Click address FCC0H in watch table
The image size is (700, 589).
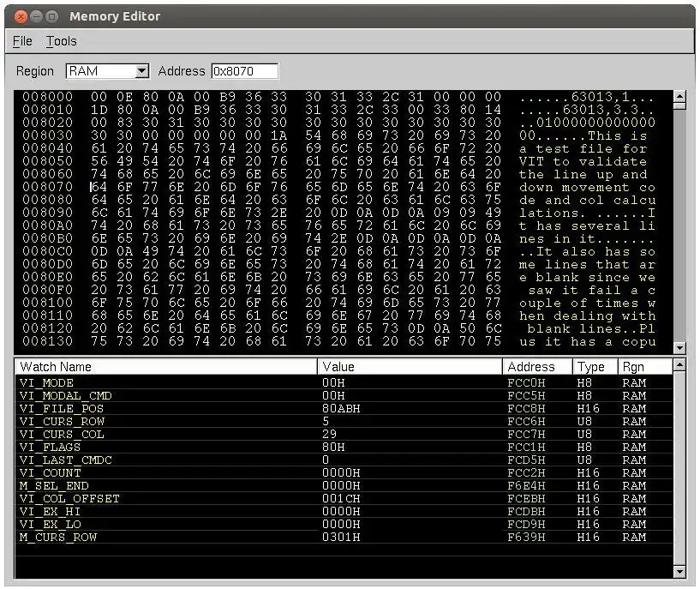click(x=526, y=382)
